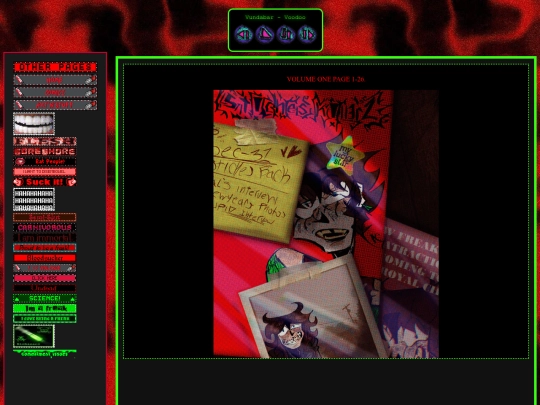
Task: Click the green dripping commitment issues blinkie
Action: (45, 354)
